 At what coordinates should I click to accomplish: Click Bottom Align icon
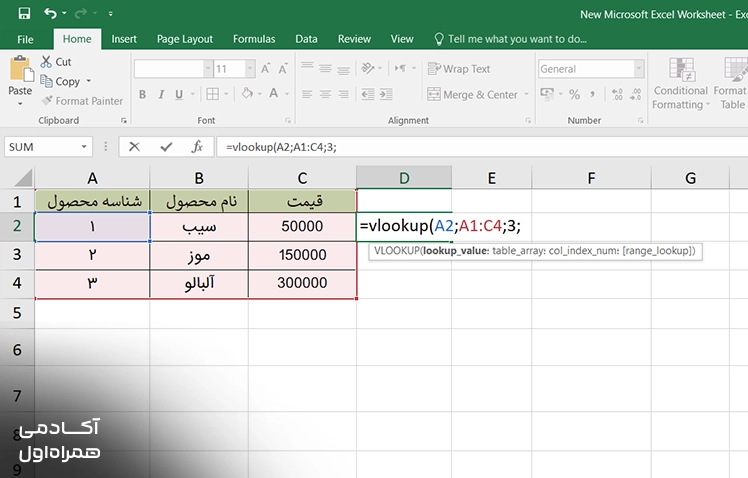343,70
